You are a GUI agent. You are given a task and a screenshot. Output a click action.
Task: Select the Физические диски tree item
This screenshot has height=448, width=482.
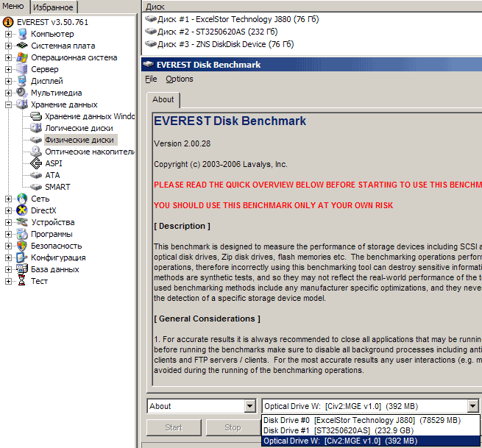point(79,140)
